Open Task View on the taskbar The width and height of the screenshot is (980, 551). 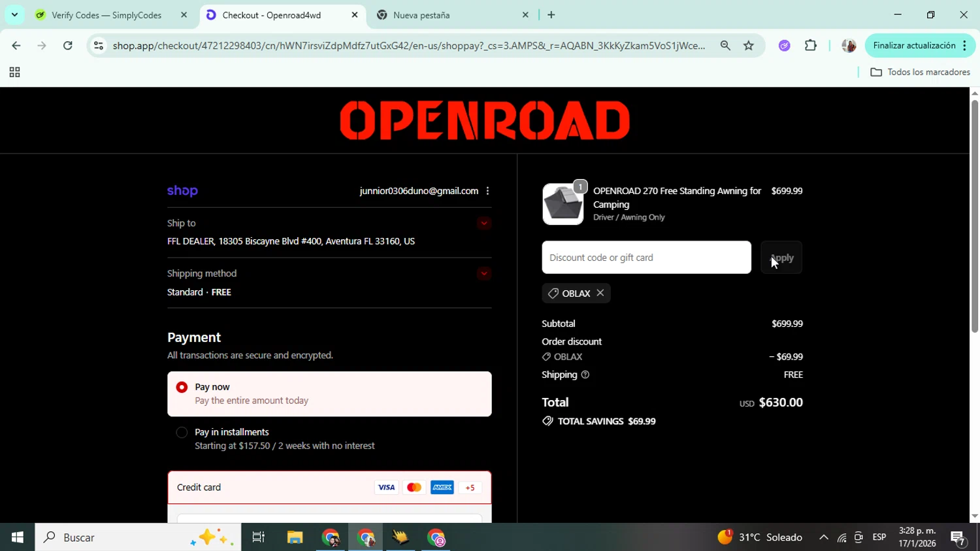click(x=259, y=537)
